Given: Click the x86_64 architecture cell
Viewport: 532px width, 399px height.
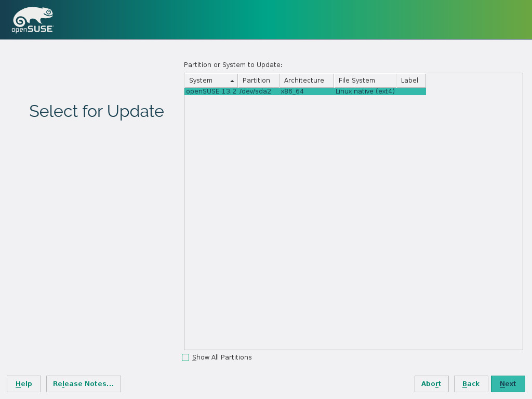Looking at the screenshot, I should pyautogui.click(x=292, y=91).
